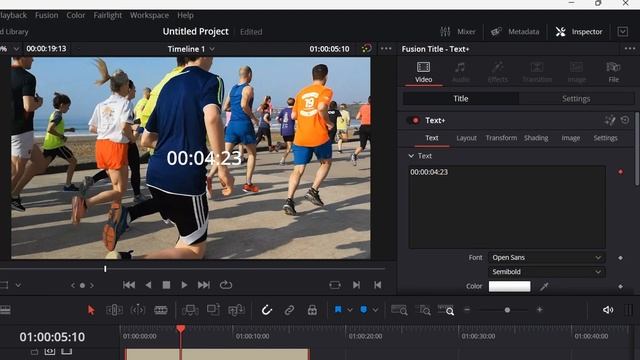Switch to the Title page
The height and width of the screenshot is (360, 640).
click(x=461, y=99)
